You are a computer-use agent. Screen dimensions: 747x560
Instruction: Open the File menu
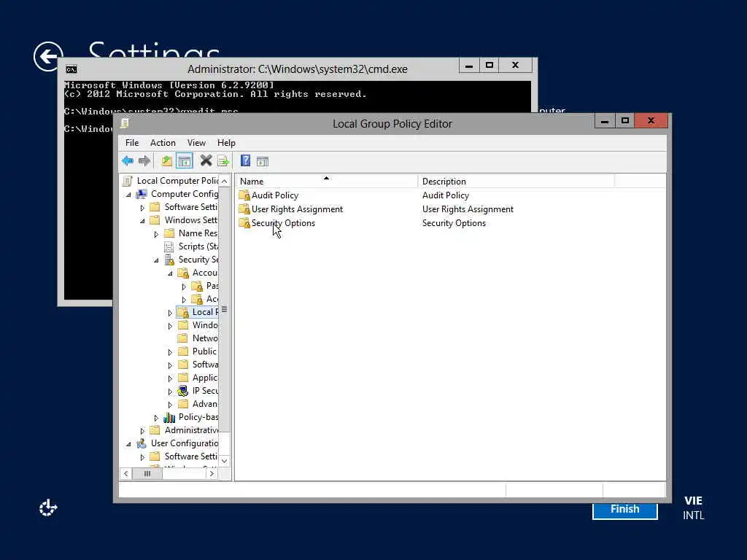(x=132, y=143)
